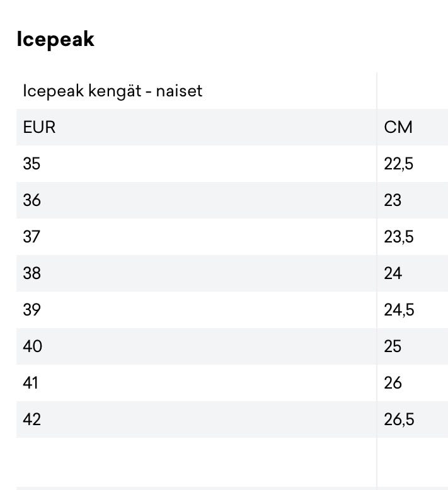The width and height of the screenshot is (448, 490).
Task: Select the 23,5 cm measurement
Action: tap(399, 237)
